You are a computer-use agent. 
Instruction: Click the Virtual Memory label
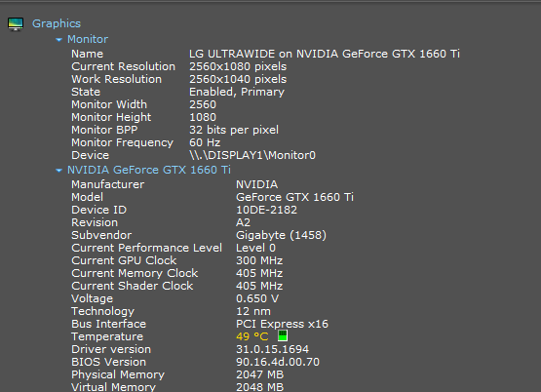coord(113,387)
